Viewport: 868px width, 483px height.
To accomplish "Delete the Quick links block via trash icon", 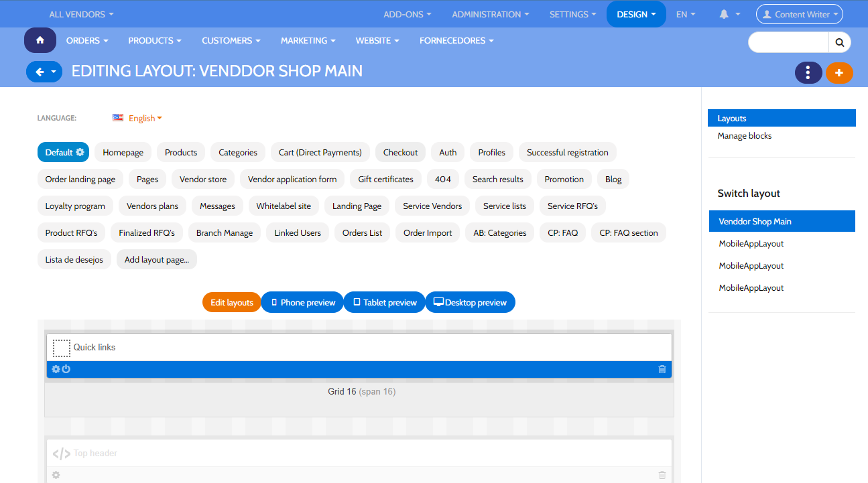I will click(x=662, y=368).
